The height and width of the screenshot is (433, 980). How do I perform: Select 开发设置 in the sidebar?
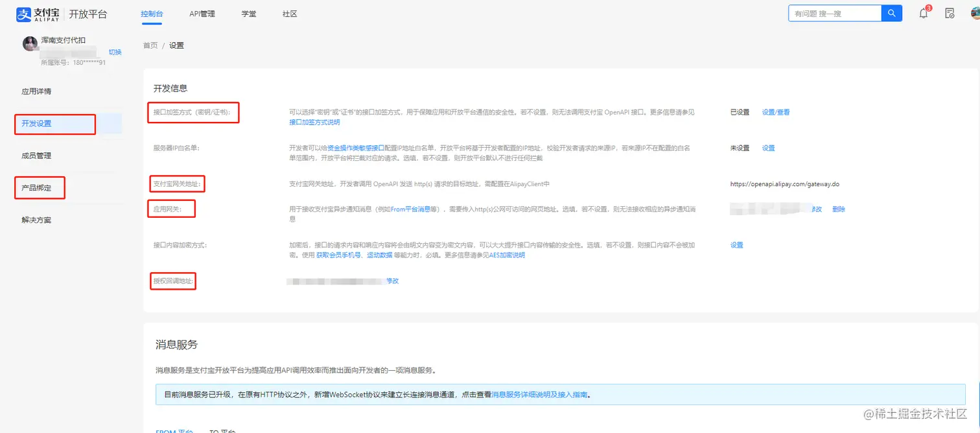(36, 123)
